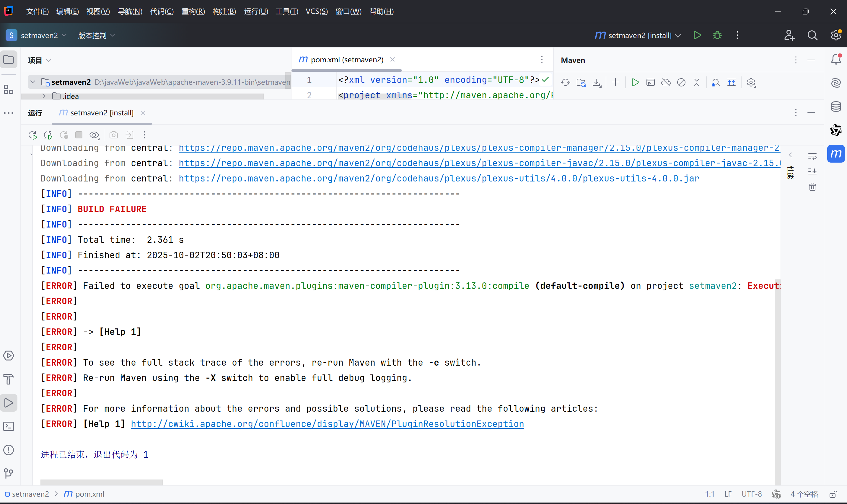Screen dimensions: 847x504
Task: Expand the .idea folder in project tree
Action: point(44,96)
